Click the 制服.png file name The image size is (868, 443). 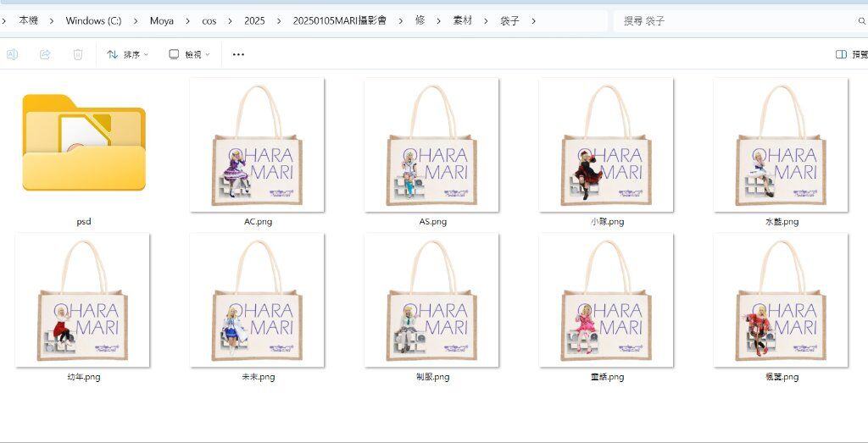click(x=432, y=377)
